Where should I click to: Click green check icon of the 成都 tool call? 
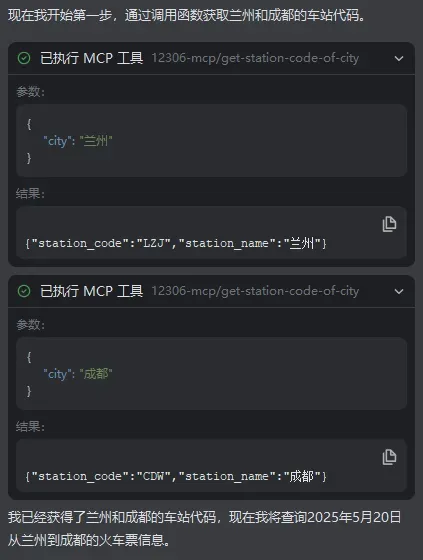(x=24, y=291)
